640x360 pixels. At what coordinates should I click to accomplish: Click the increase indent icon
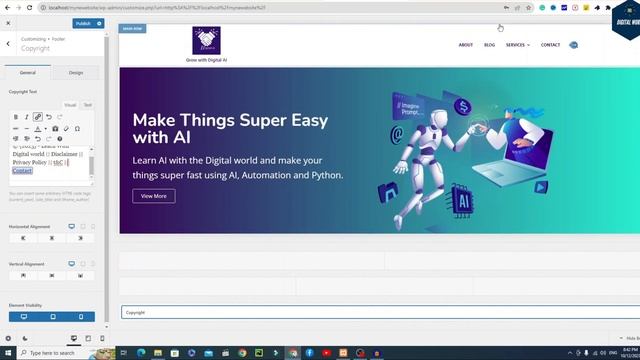(x=27, y=139)
